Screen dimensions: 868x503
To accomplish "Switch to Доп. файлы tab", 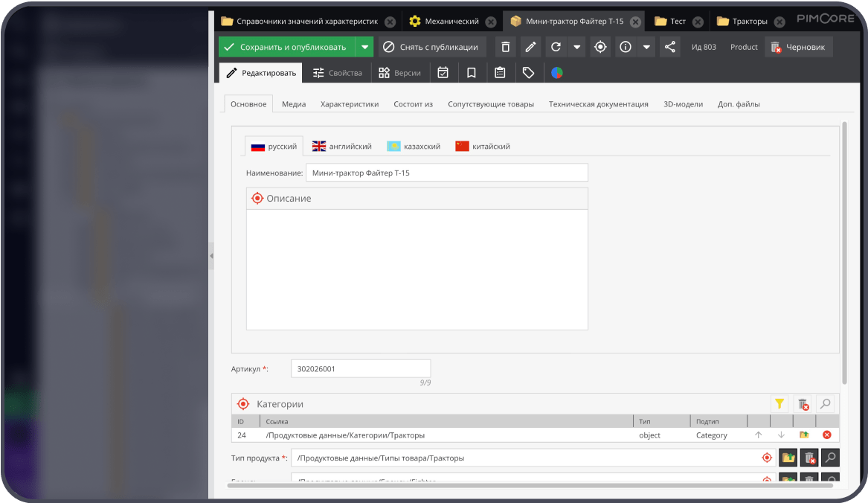I will pos(739,104).
